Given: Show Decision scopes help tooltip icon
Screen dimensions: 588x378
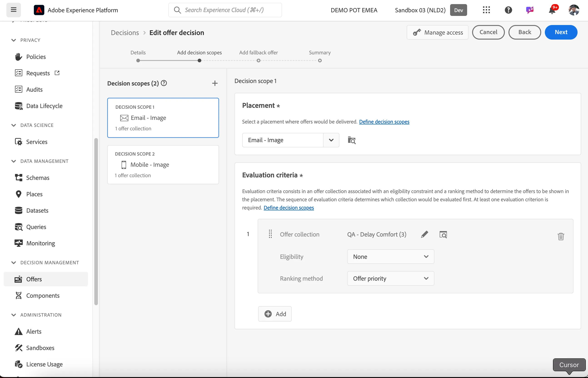Looking at the screenshot, I should [164, 83].
